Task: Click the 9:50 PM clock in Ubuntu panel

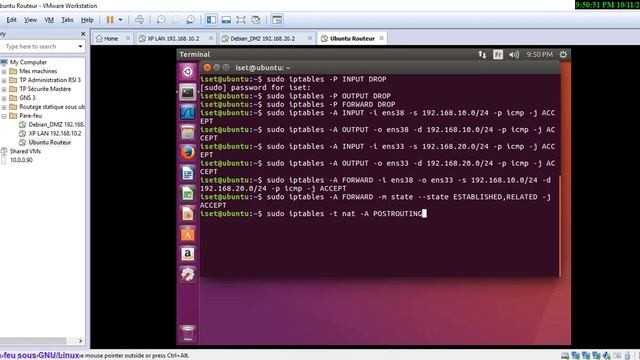Action: tap(539, 54)
